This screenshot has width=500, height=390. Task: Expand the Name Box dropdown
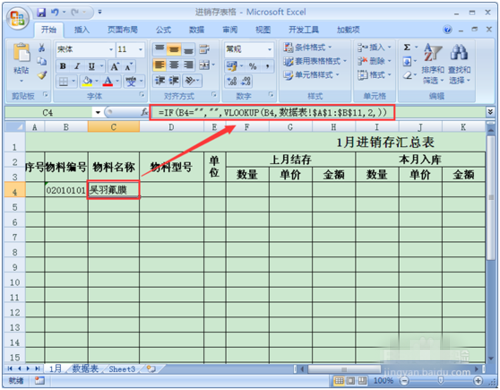tap(98, 112)
